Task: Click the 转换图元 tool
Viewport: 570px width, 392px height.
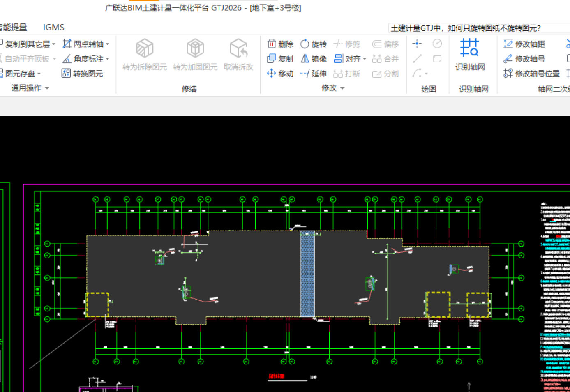Action: (82, 74)
